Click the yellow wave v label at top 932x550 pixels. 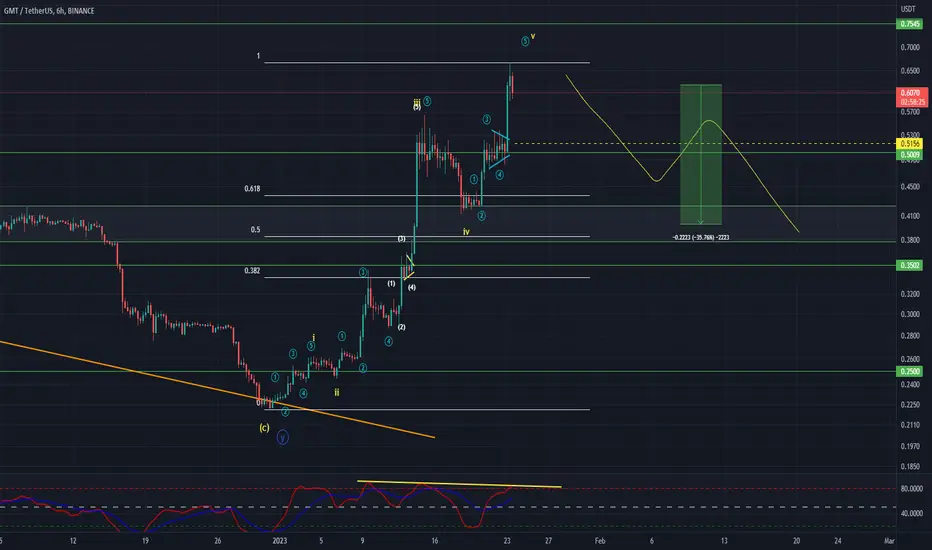pyautogui.click(x=533, y=36)
